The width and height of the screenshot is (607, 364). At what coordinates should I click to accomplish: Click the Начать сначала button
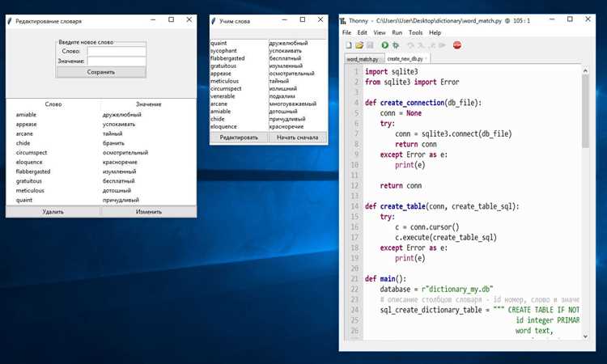[x=297, y=138]
